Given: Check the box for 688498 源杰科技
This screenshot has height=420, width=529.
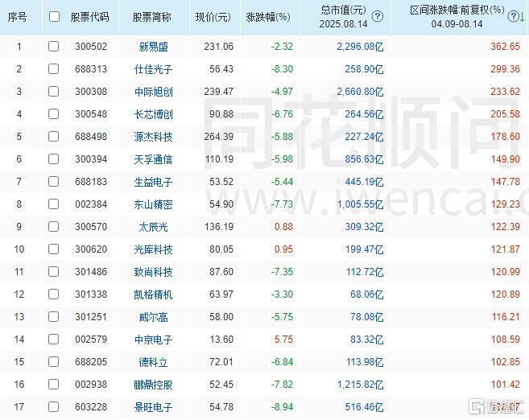Looking at the screenshot, I should [53, 137].
